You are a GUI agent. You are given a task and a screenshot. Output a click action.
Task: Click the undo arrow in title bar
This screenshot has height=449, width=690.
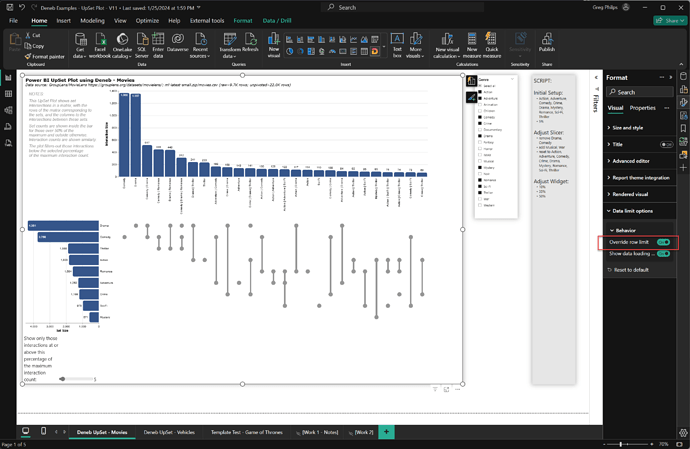[22, 7]
